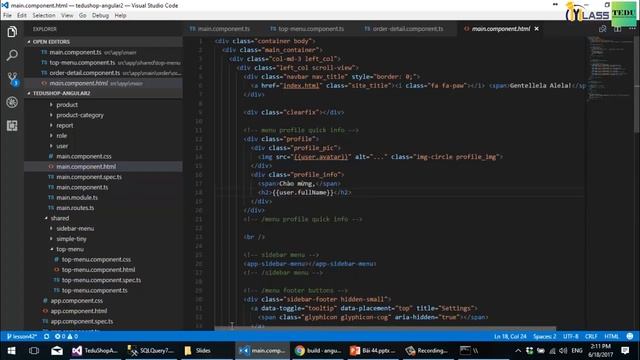
Task: Click the feedback smiley in status bar
Action: [x=630, y=336]
